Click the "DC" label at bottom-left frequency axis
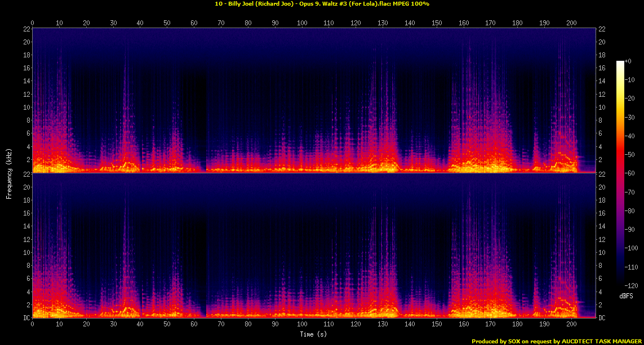Image resolution: width=644 pixels, height=345 pixels. coord(26,318)
